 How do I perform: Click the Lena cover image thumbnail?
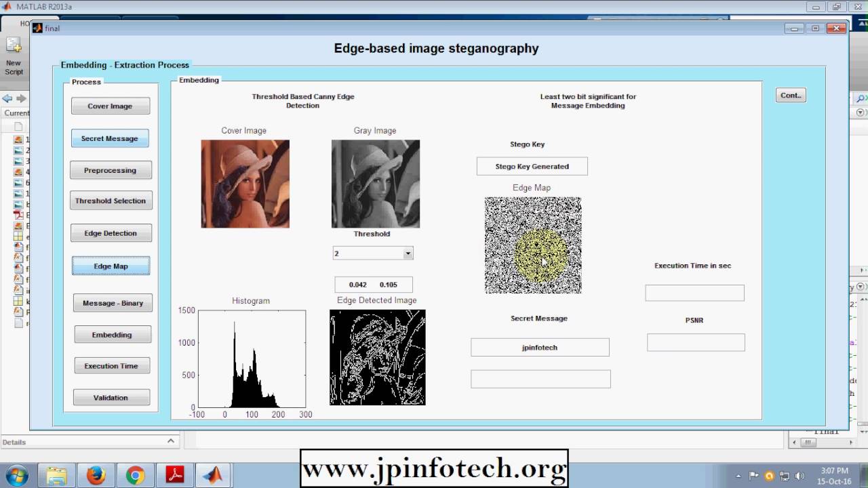pyautogui.click(x=245, y=184)
